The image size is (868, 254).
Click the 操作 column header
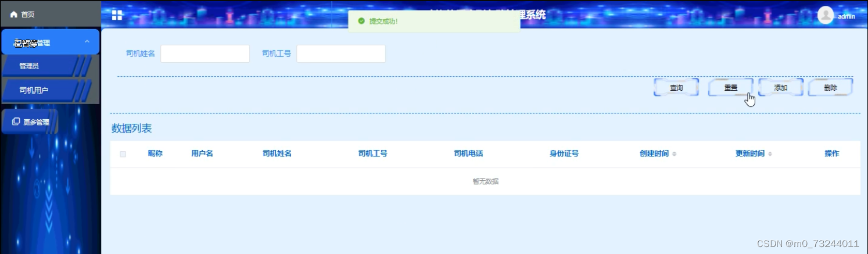(x=832, y=153)
